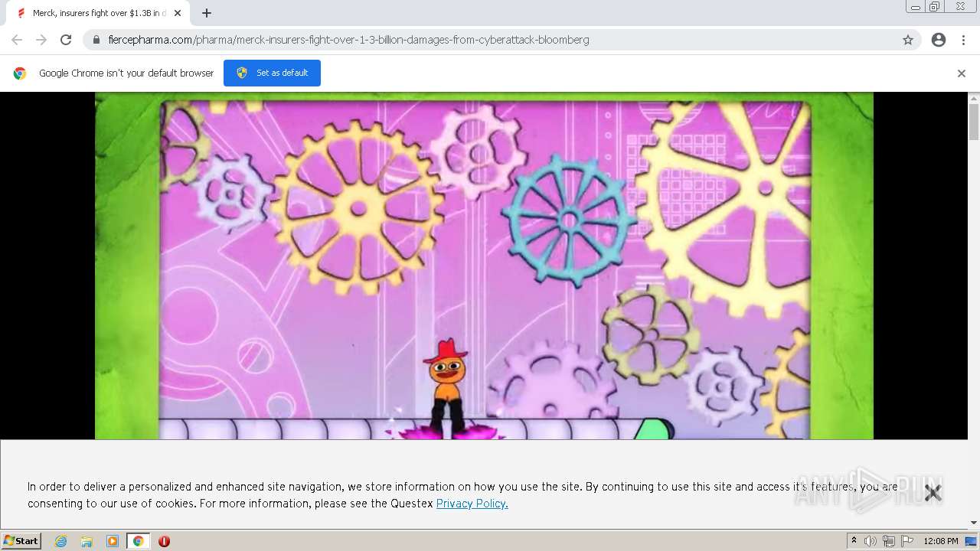Open the Windows Start menu
Screen dimensions: 980x551
21,541
